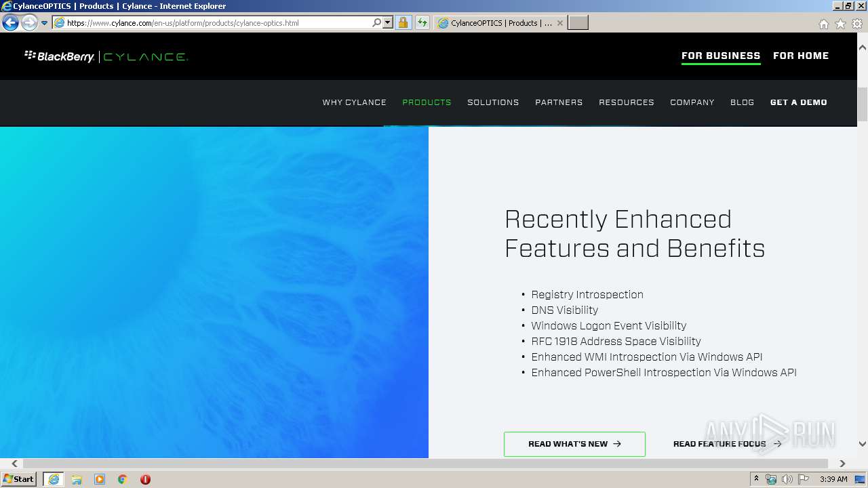Open the RESOURCES menu
The width and height of the screenshot is (868, 488).
click(627, 102)
